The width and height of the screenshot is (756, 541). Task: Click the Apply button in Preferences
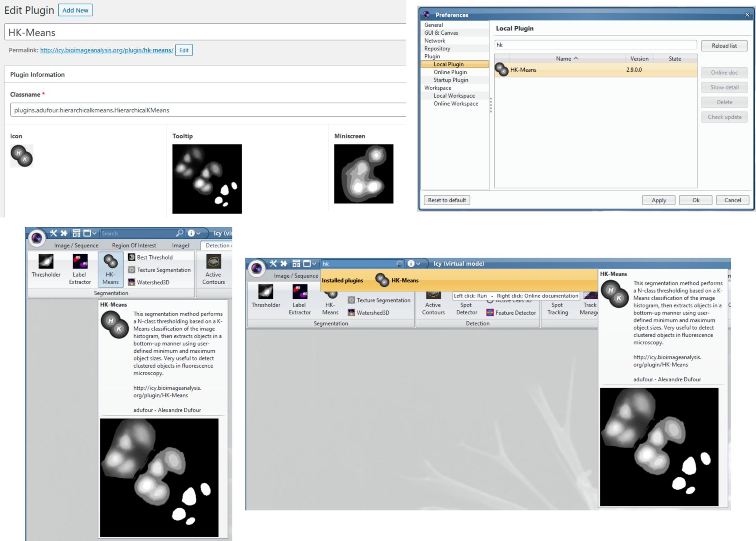[659, 200]
